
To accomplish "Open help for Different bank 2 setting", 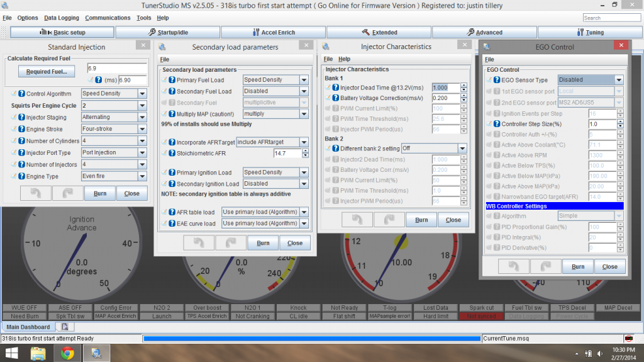I will coord(336,148).
